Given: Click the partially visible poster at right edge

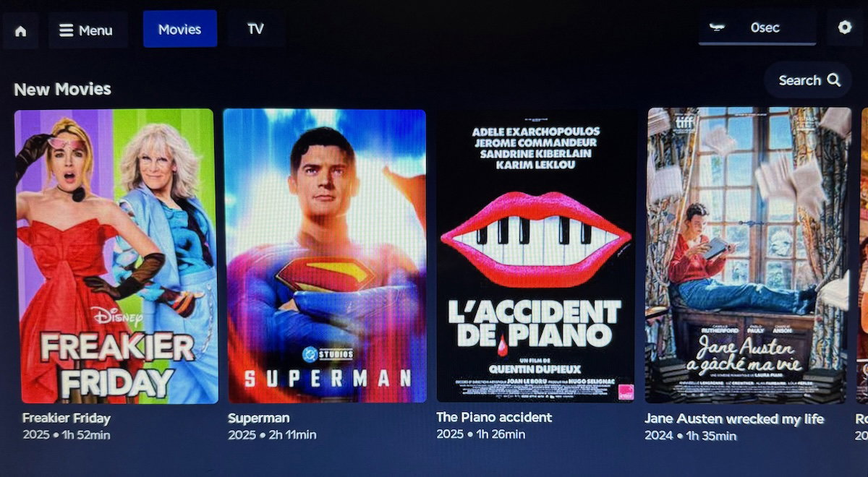Looking at the screenshot, I should [862, 256].
